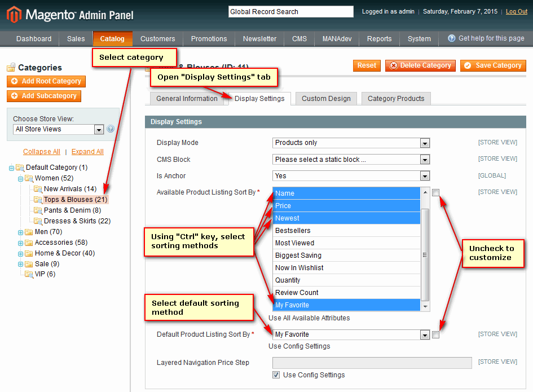Uncheck Use All Available Attributes checkbox
The width and height of the screenshot is (533, 392).
coord(435,192)
